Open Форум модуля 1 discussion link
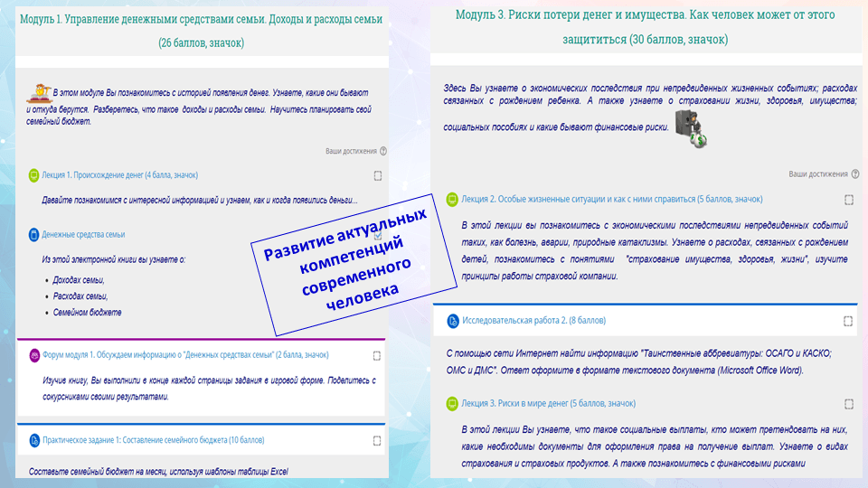The image size is (868, 488). click(x=185, y=355)
